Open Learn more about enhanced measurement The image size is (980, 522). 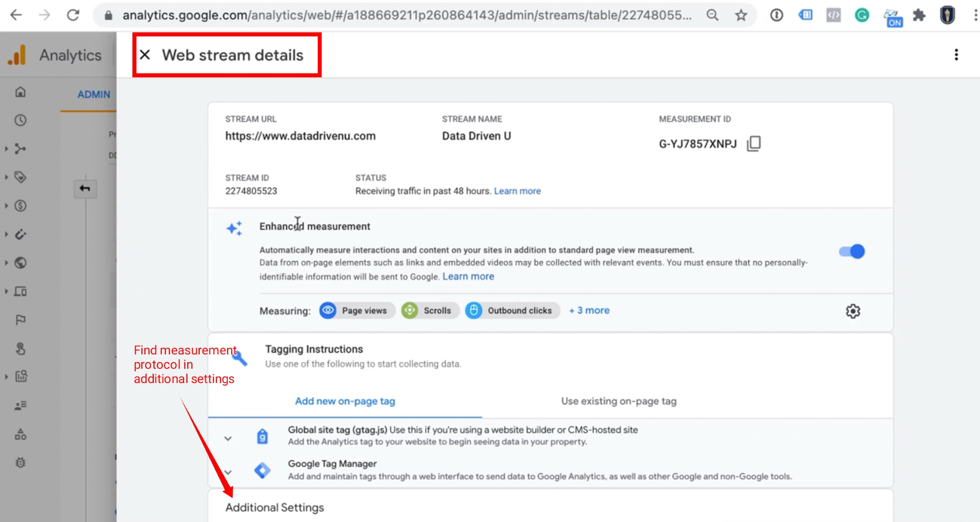tap(469, 276)
